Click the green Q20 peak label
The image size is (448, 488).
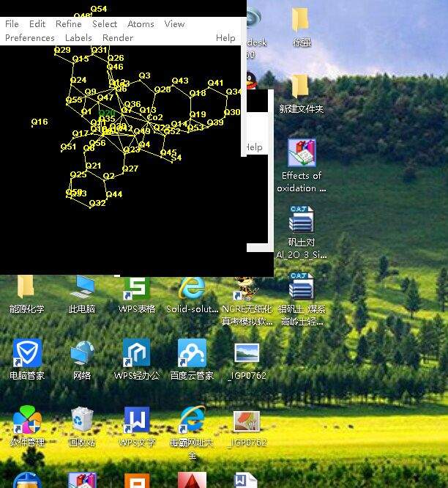[x=107, y=113]
